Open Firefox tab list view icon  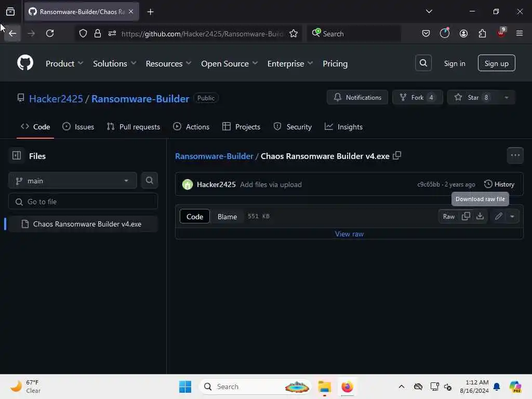10,12
